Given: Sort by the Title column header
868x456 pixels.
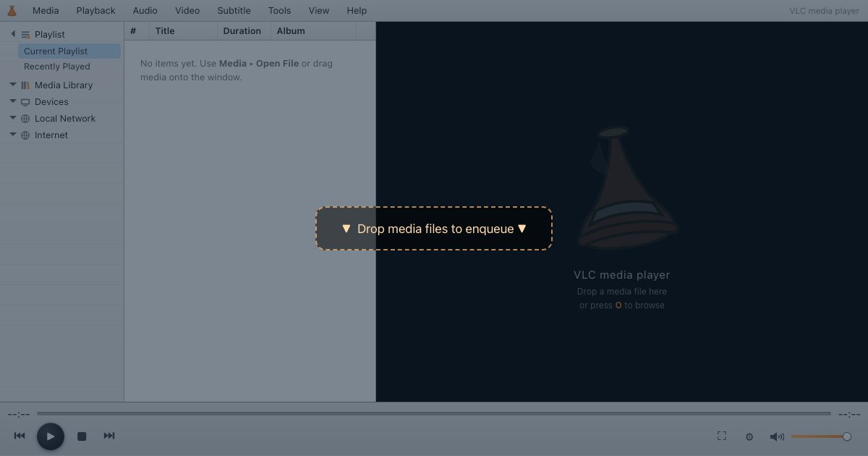Looking at the screenshot, I should (183, 31).
